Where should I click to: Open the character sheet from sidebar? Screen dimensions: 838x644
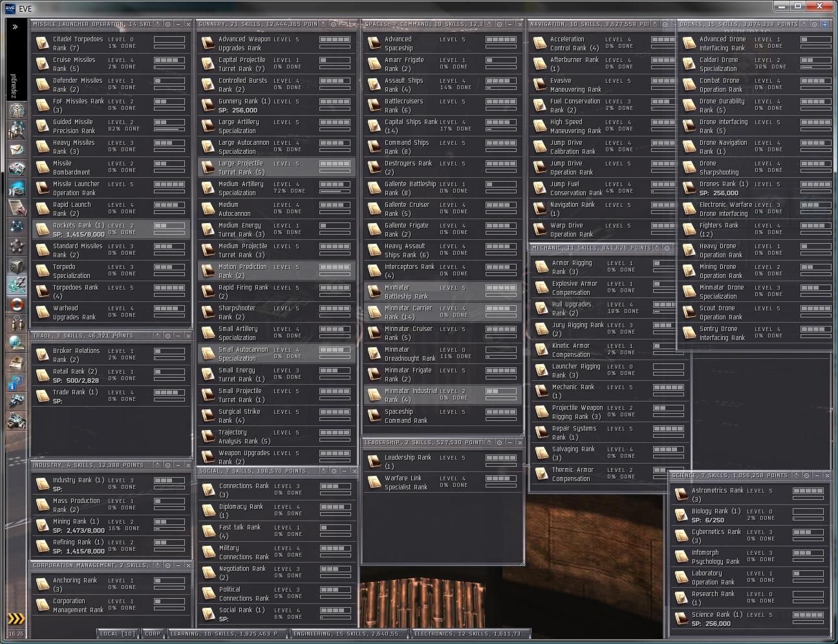[x=16, y=111]
